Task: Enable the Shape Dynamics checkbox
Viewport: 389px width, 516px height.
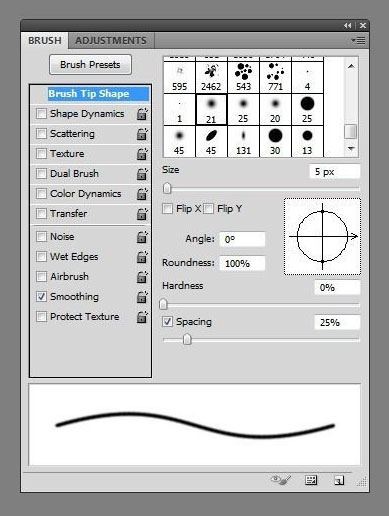Action: [x=41, y=114]
